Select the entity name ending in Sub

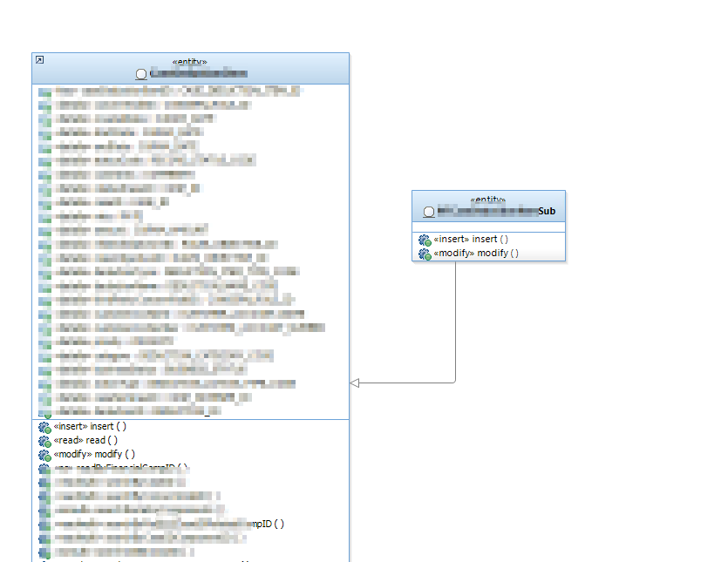[x=496, y=211]
